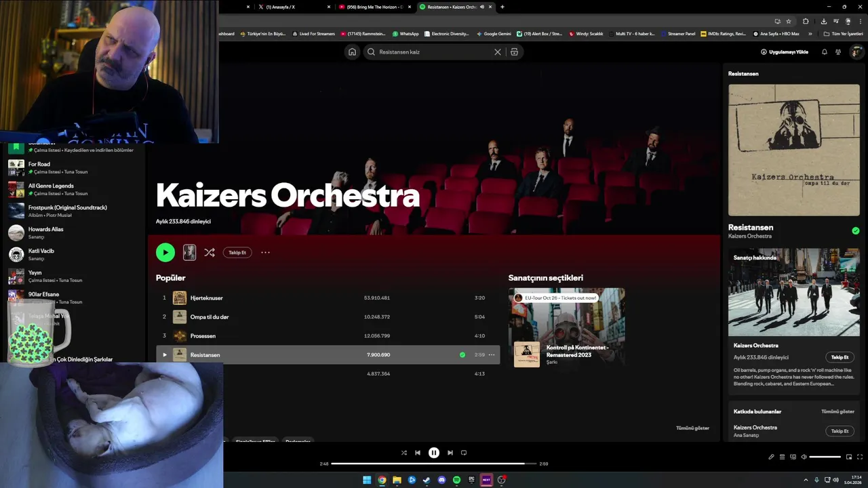Enter full screen player icon
The width and height of the screenshot is (868, 488).
pos(860,457)
